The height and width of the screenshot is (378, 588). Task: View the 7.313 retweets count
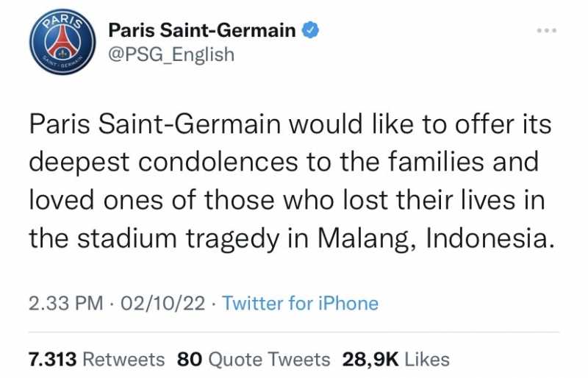click(x=52, y=359)
